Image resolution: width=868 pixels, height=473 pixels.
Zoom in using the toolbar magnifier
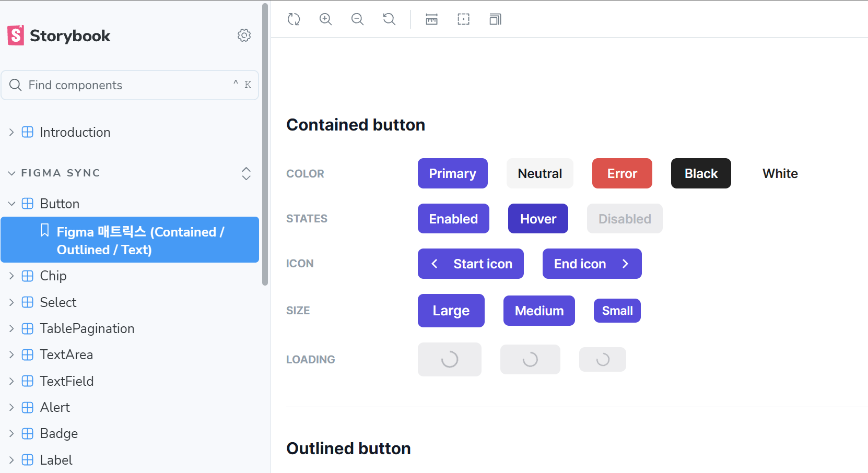click(326, 19)
